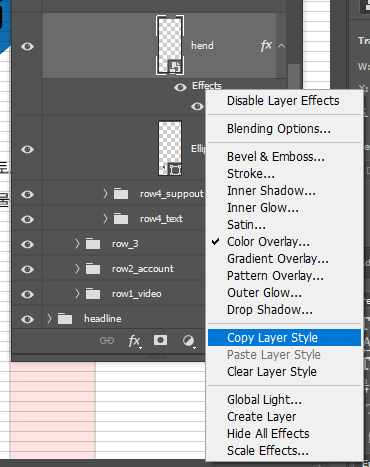This screenshot has width=370, height=467.
Task: Expand the row4_suppout group
Action: click(105, 193)
